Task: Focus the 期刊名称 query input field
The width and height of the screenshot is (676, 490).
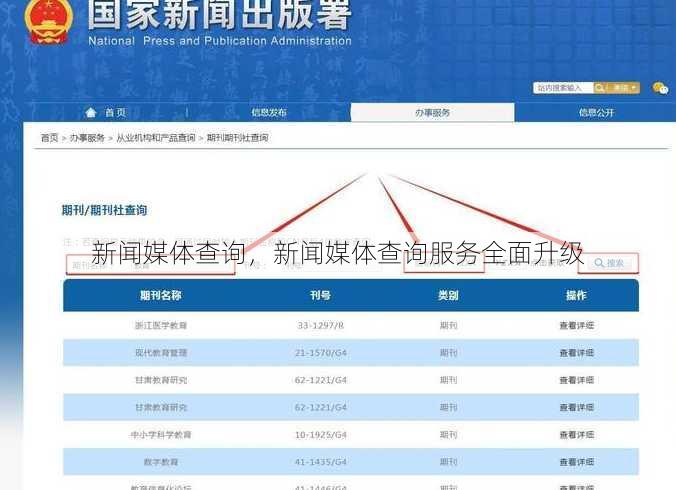Action: coord(150,264)
